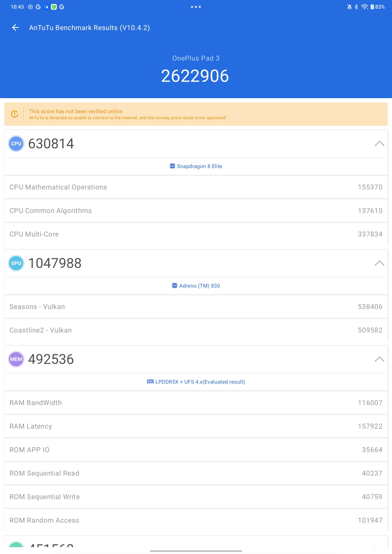
Task: Tap the battery 83% indicator
Action: [377, 7]
